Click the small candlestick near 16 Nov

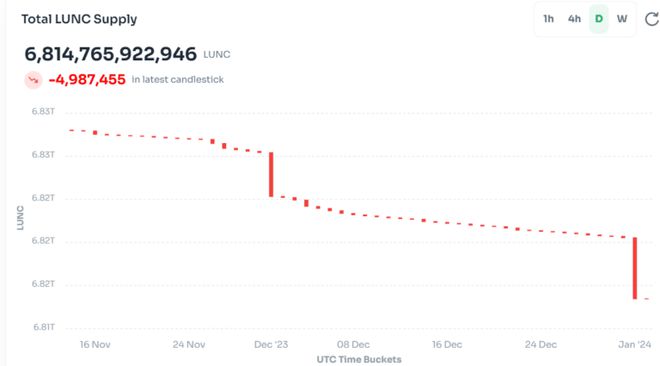[95, 133]
